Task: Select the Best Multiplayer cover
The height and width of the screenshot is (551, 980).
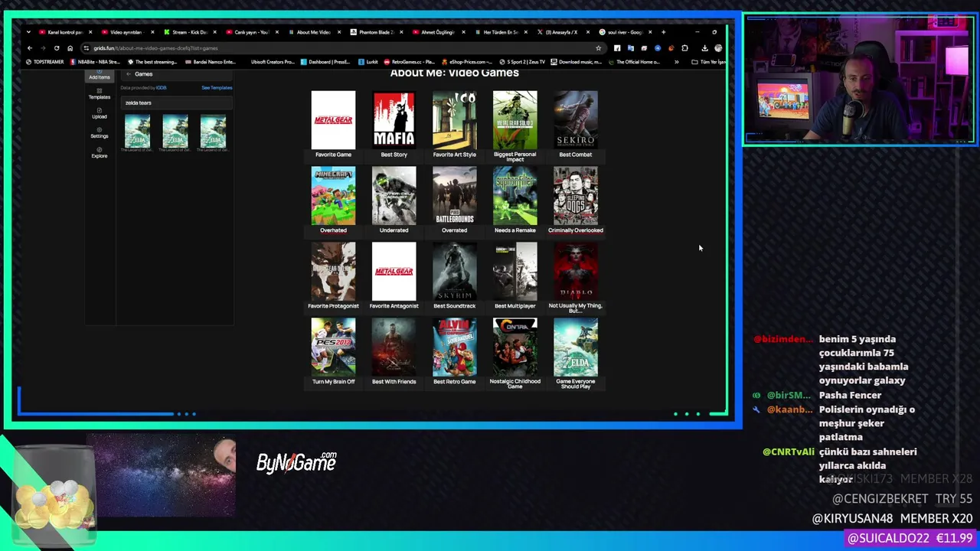Action: pos(514,272)
